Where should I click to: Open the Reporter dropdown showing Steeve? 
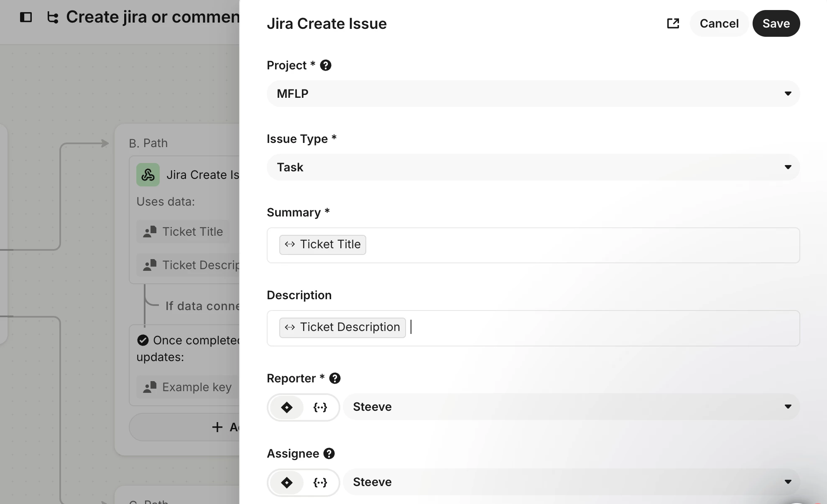[x=571, y=407]
